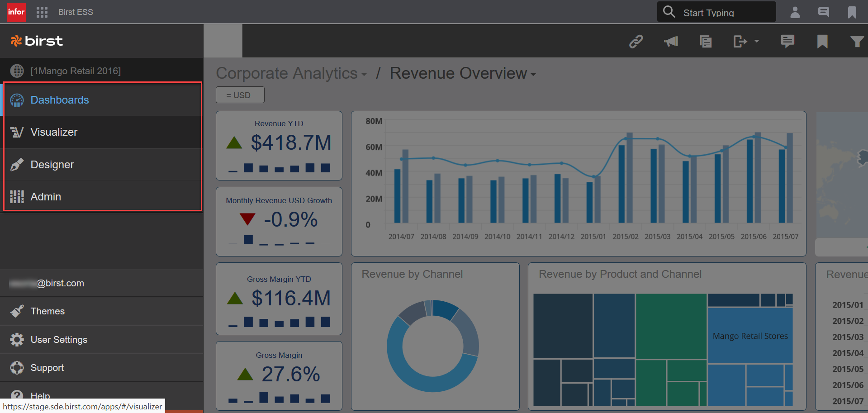868x413 pixels.
Task: Click the Help question mark icon
Action: point(17,396)
